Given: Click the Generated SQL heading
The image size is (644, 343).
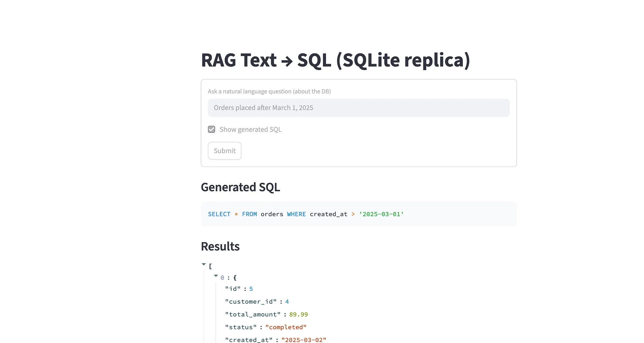Looking at the screenshot, I should (x=240, y=187).
